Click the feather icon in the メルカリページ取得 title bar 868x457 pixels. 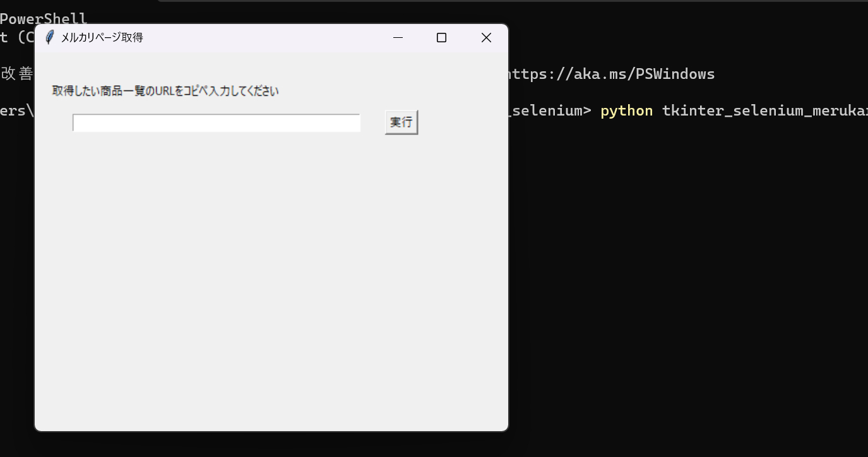(x=49, y=38)
